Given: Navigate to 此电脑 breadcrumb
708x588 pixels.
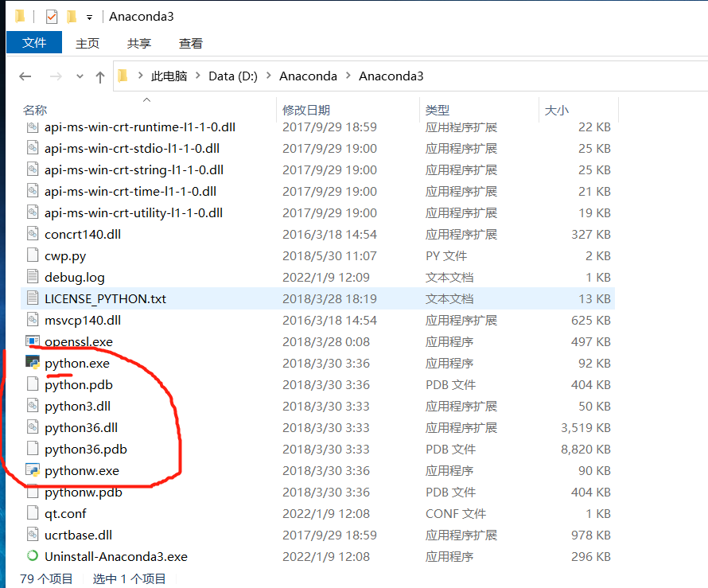Looking at the screenshot, I should [169, 76].
